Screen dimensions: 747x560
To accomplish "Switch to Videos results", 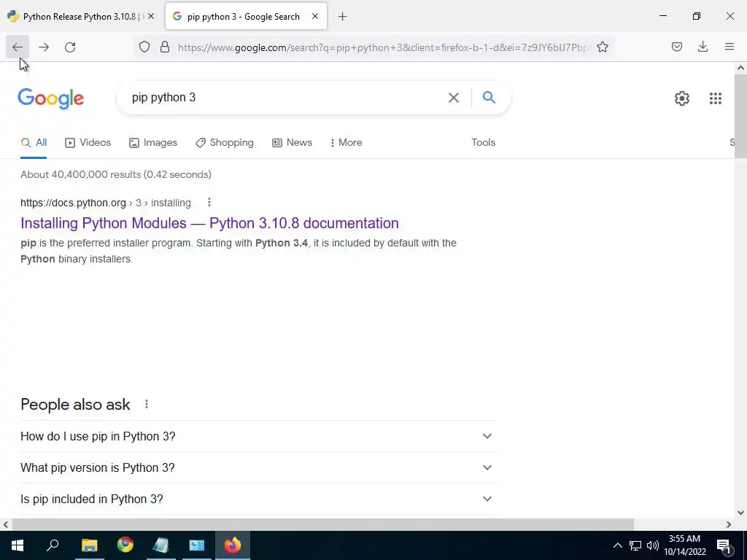I will [88, 142].
